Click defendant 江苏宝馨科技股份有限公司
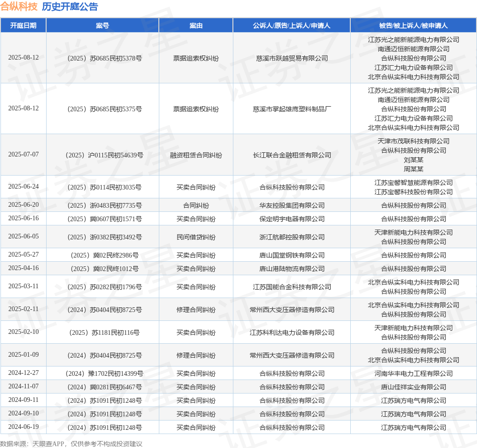Image resolution: width=477 pixels, height=448 pixels. 414,192
